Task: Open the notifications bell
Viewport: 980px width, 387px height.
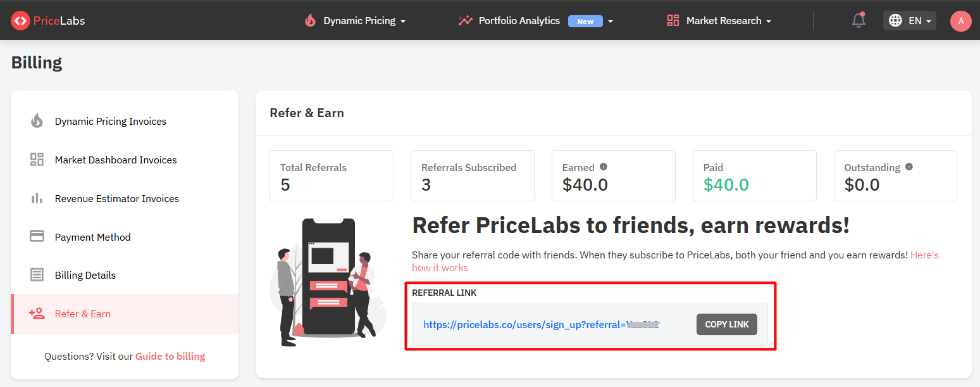Action: [x=859, y=20]
